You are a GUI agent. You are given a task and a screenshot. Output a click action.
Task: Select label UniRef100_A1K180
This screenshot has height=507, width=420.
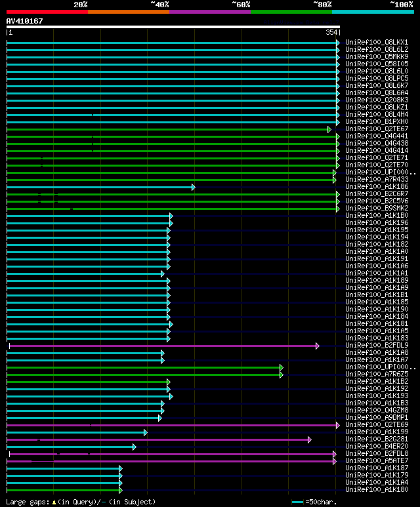(377, 489)
